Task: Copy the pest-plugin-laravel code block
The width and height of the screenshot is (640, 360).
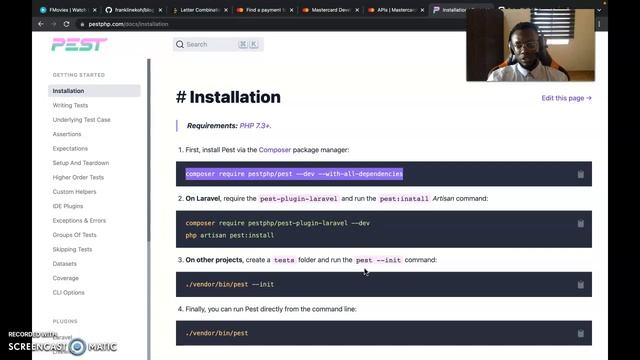Action: click(x=580, y=223)
